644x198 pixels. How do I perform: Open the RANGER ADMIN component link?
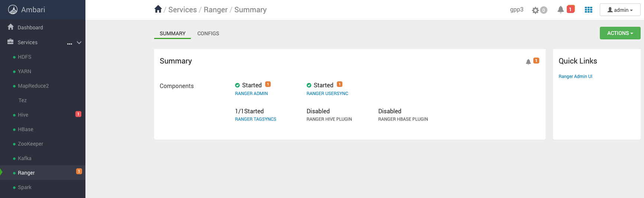(x=251, y=94)
